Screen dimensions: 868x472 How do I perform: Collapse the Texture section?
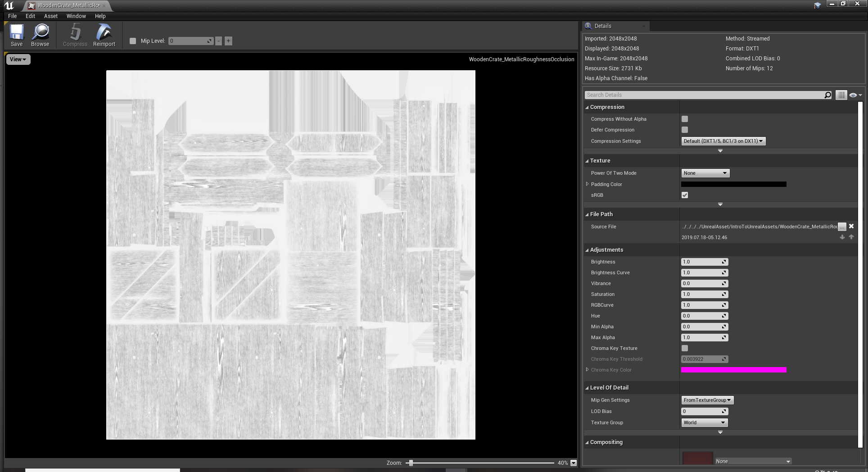(x=587, y=161)
